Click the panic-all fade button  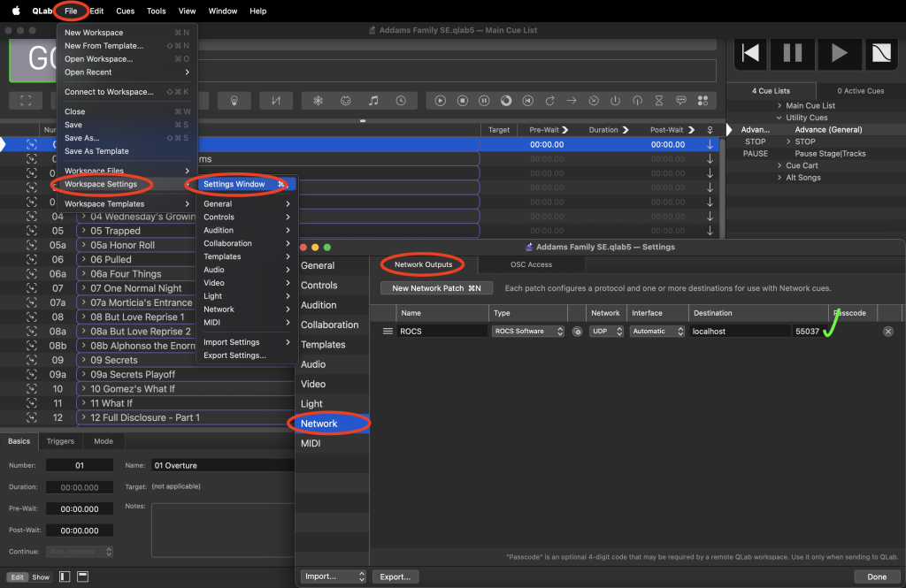[x=882, y=53]
